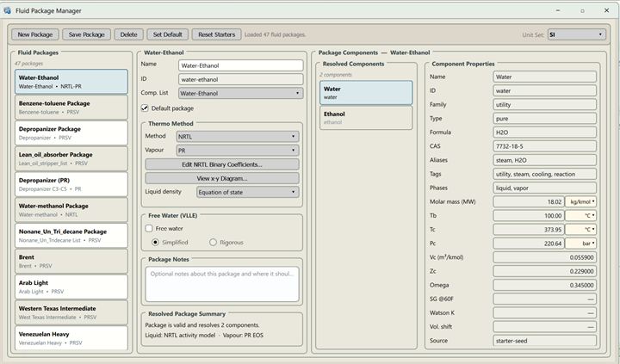This screenshot has height=364, width=620.
Task: Click the Save Package button
Action: 87,34
